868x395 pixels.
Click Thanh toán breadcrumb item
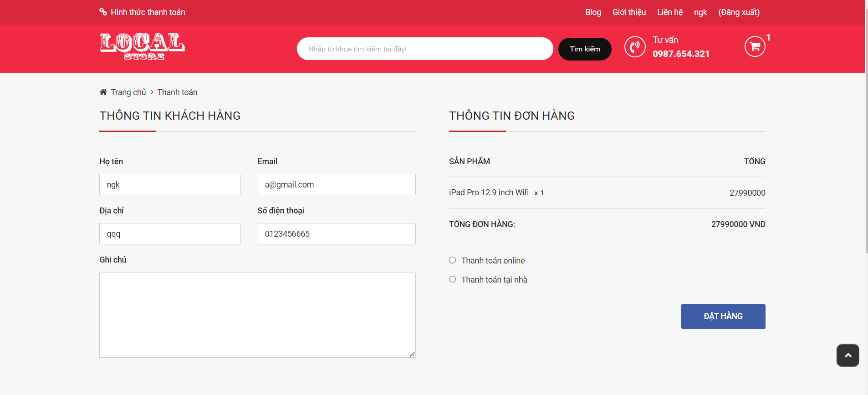[178, 92]
